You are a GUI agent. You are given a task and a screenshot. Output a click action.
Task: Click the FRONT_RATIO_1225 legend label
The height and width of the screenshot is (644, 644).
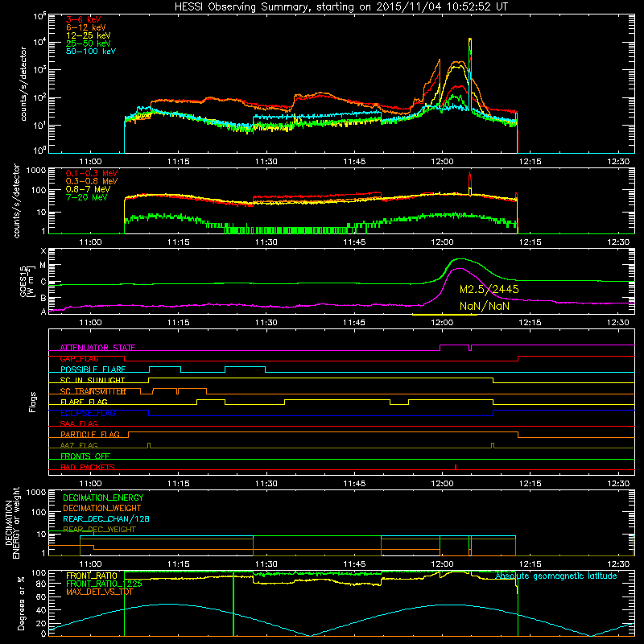105,584
